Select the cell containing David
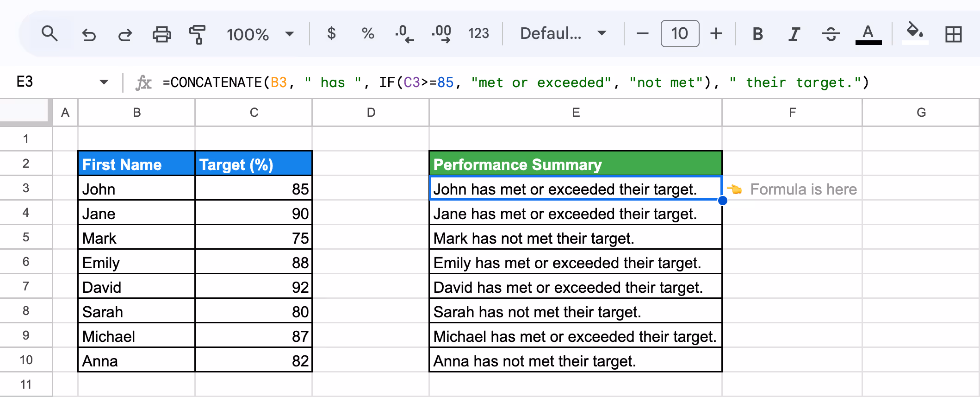Image resolution: width=980 pixels, height=397 pixels. [136, 286]
